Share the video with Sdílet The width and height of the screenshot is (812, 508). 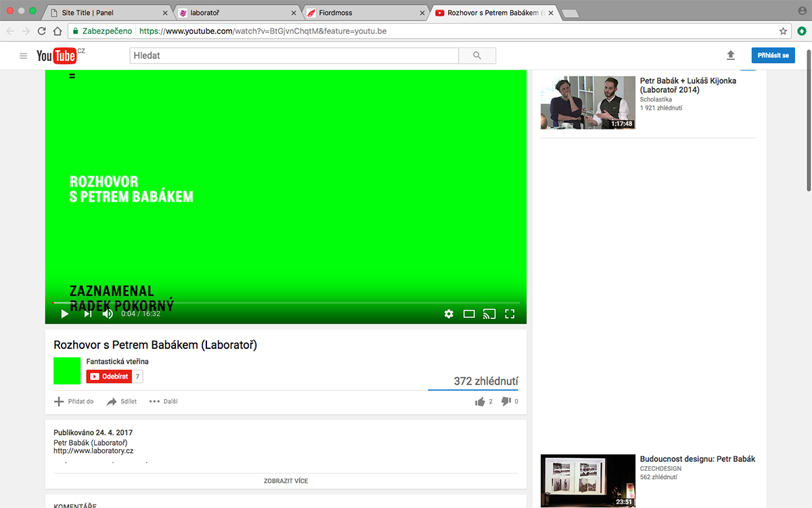(122, 402)
